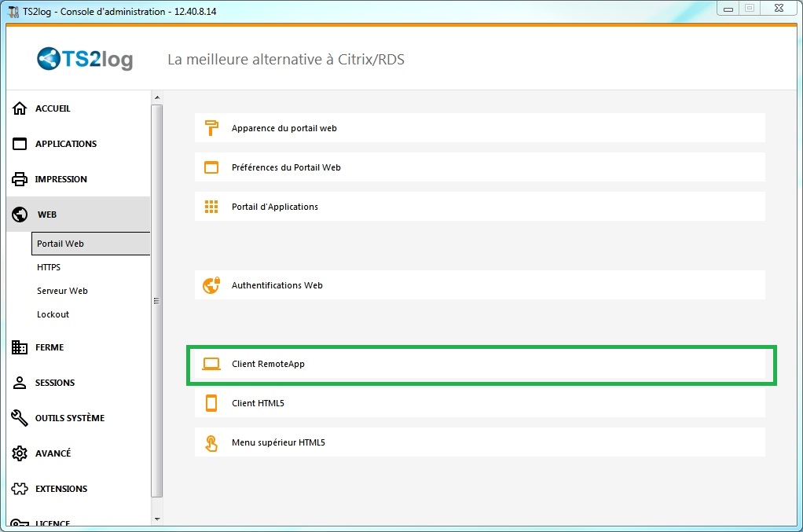Open Authentifications Web text
Screen dimensions: 803x532
point(277,285)
